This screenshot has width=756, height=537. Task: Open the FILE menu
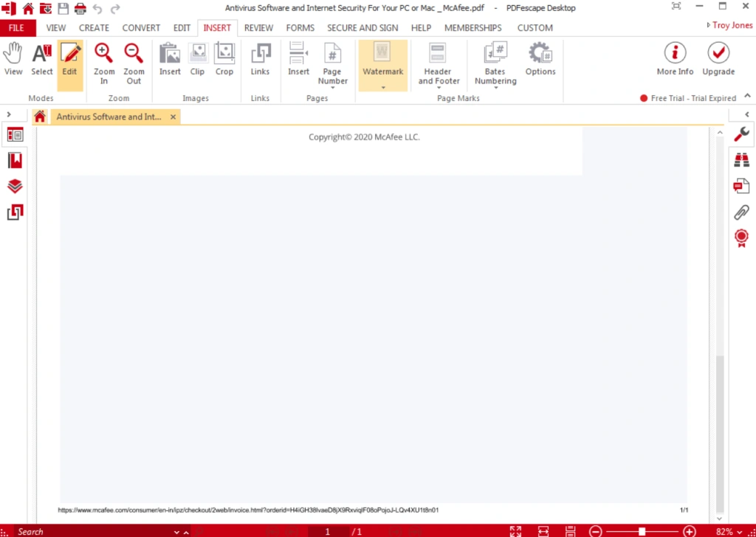point(16,28)
